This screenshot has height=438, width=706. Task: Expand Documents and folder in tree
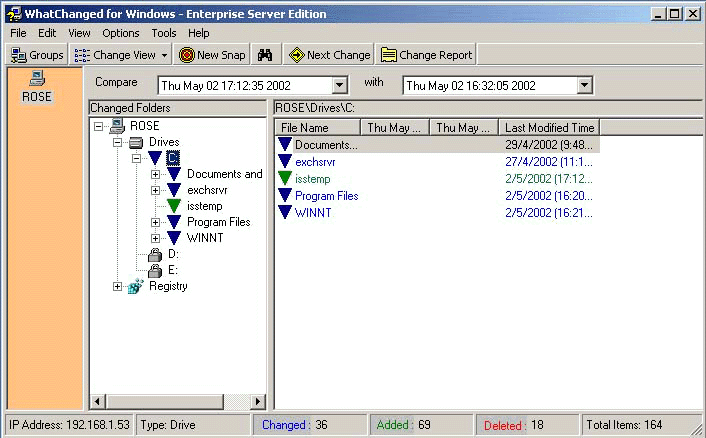[155, 174]
